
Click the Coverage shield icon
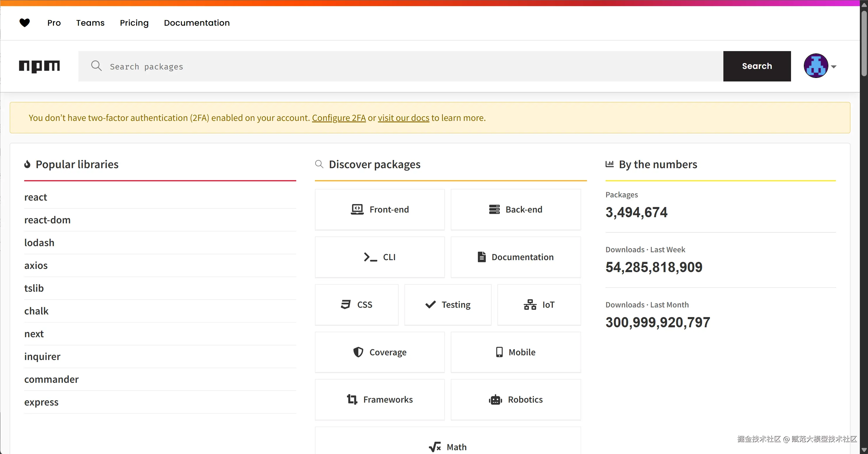[358, 352]
